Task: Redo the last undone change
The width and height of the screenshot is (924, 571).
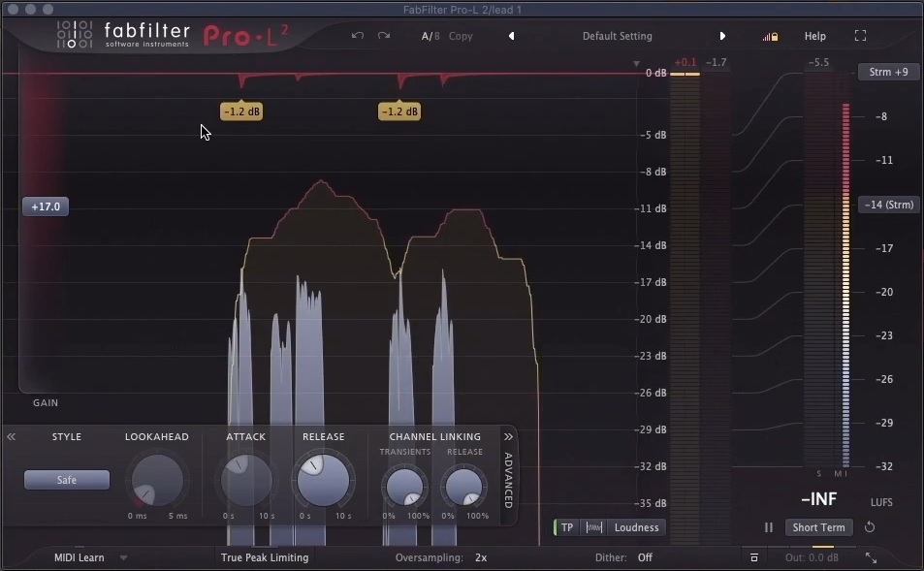Action: coord(384,36)
